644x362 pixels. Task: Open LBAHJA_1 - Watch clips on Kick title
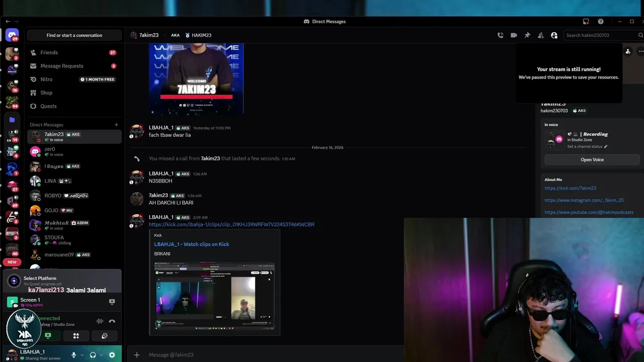pyautogui.click(x=191, y=244)
